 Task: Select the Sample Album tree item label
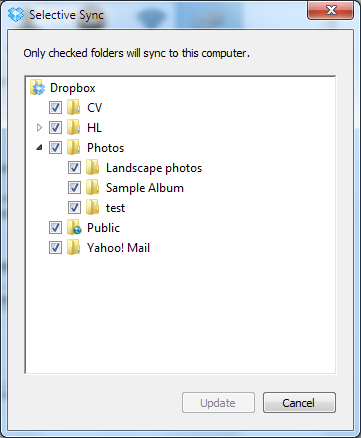[145, 188]
